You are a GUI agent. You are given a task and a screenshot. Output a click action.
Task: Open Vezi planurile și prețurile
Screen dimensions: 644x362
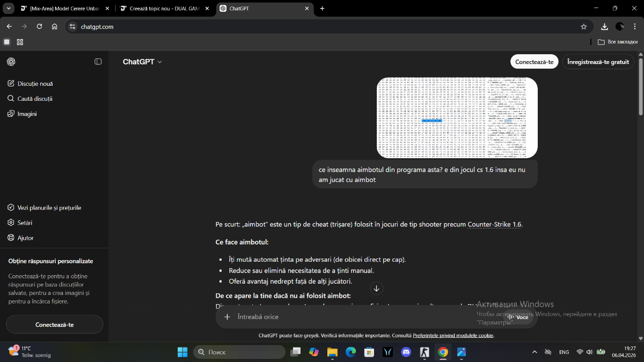point(49,208)
